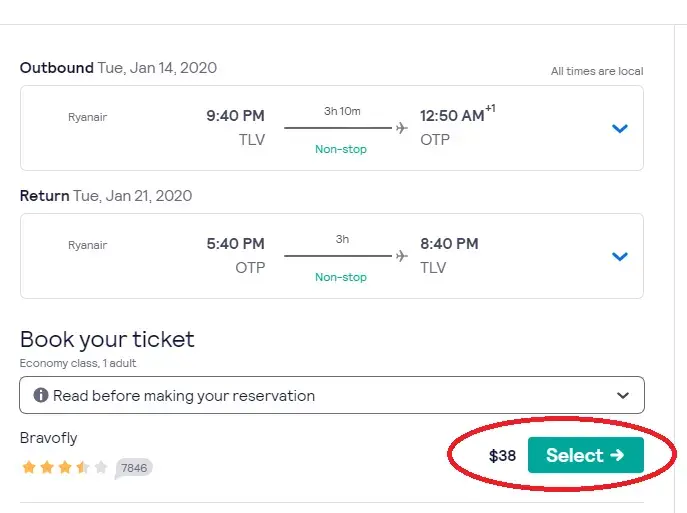Click the return Ryanair airline label
This screenshot has height=513, width=687.
(x=88, y=245)
